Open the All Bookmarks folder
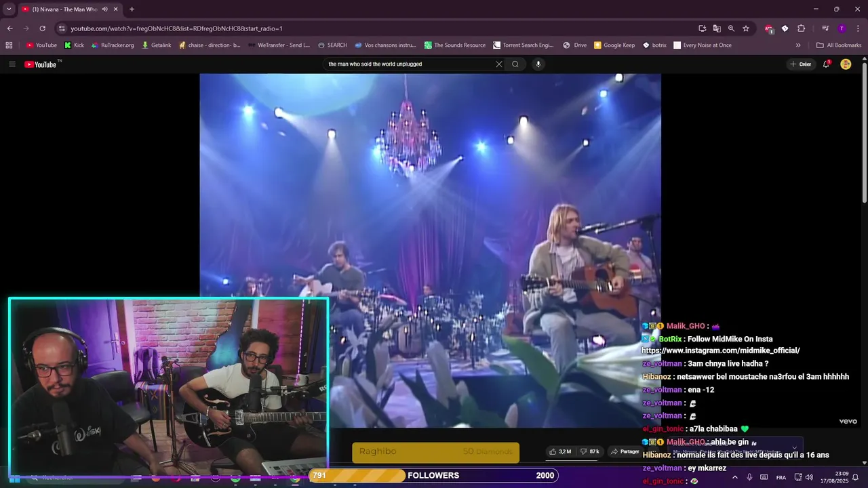 click(x=839, y=45)
